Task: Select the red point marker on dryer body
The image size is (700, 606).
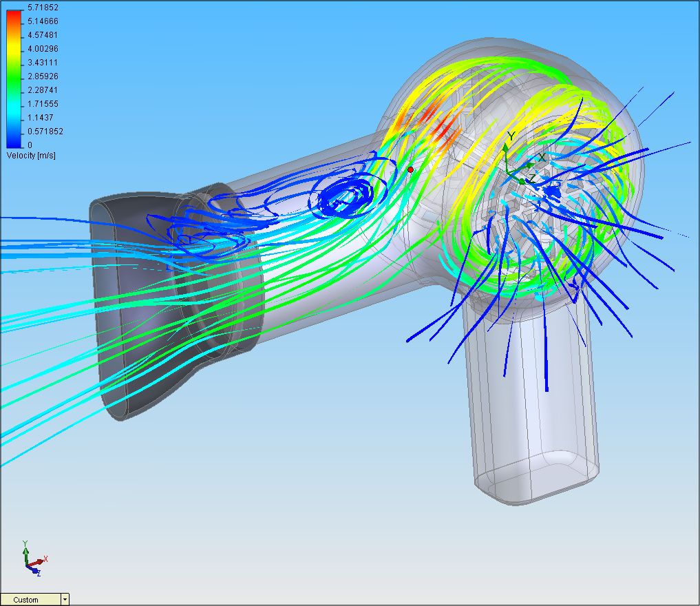Action: (x=411, y=169)
